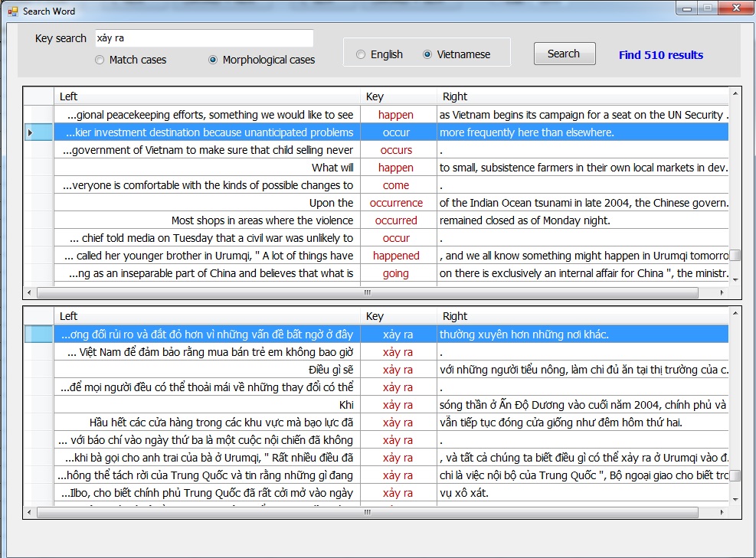This screenshot has height=558, width=756.
Task: Choose the English language option
Action: 361,54
